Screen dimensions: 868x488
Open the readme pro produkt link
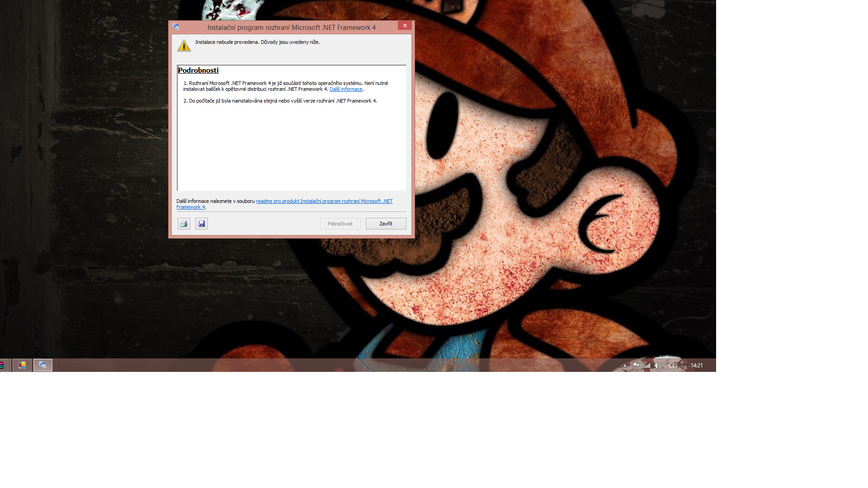(324, 202)
